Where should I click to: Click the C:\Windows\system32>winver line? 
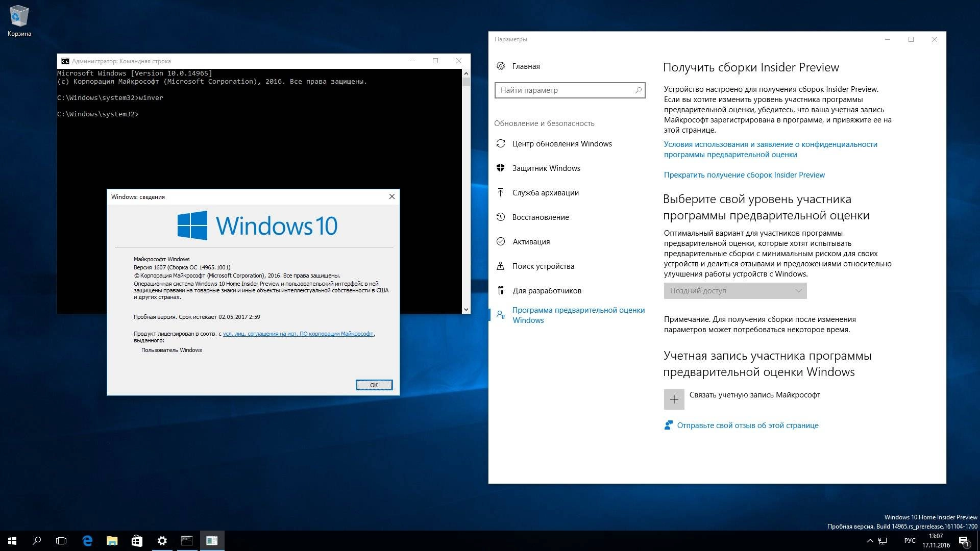click(x=110, y=98)
